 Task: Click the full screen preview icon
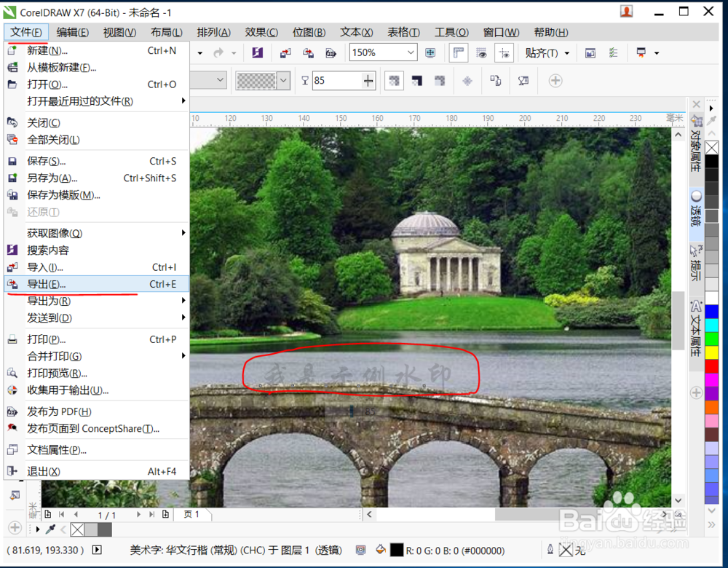click(430, 53)
